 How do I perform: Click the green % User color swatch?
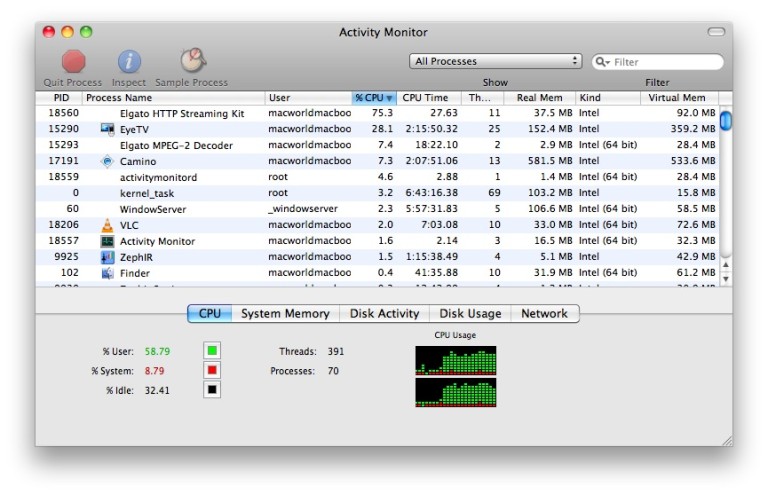[212, 351]
